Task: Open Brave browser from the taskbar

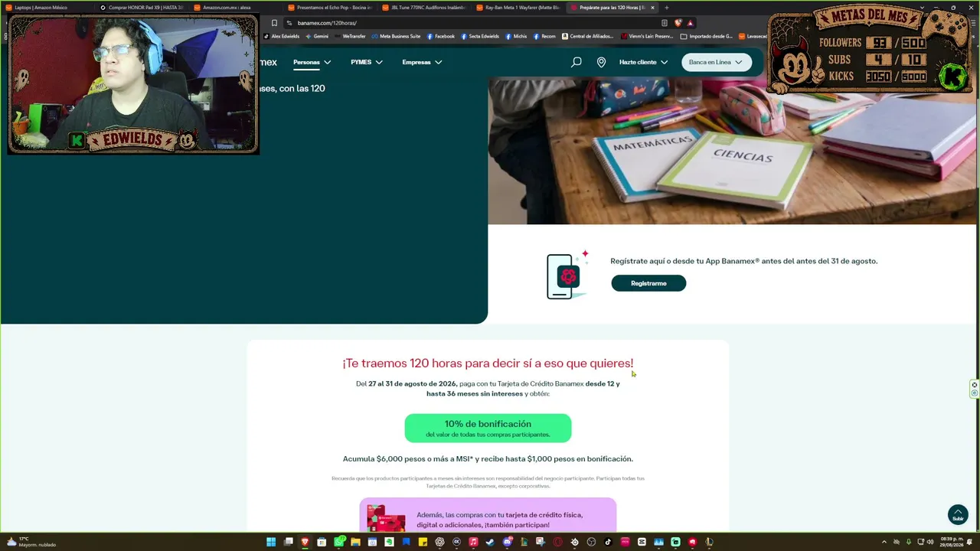Action: [305, 542]
